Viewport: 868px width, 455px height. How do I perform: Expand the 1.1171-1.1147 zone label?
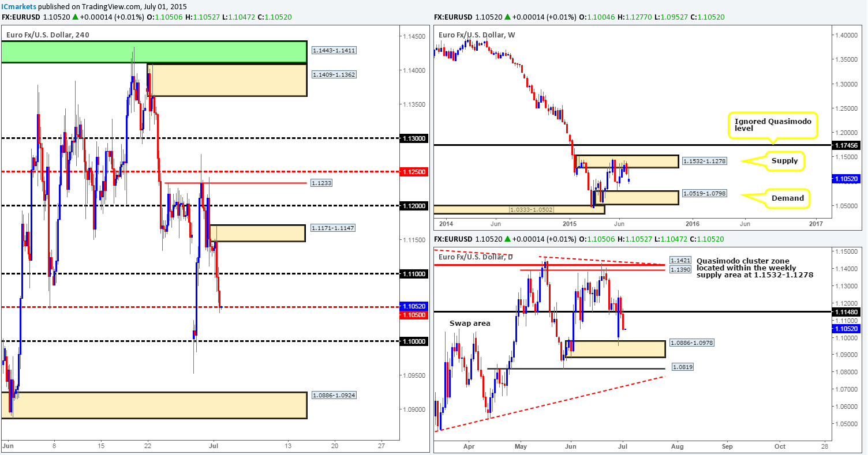click(332, 227)
